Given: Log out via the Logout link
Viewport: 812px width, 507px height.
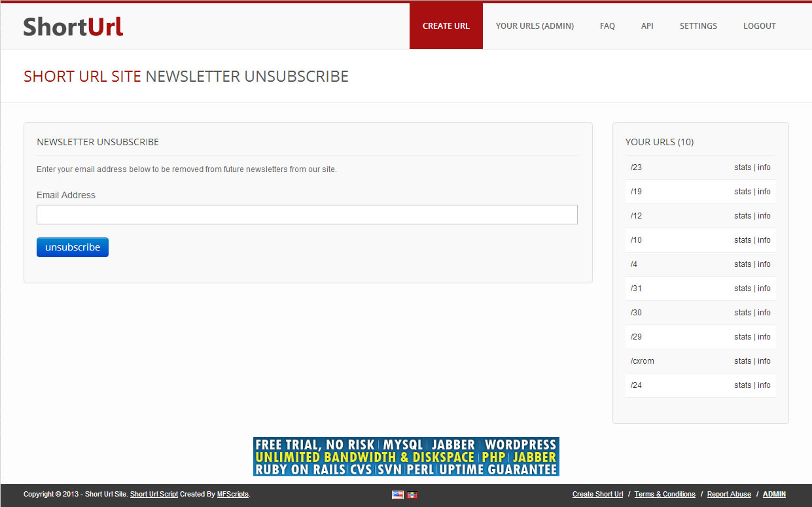Looking at the screenshot, I should pos(759,26).
